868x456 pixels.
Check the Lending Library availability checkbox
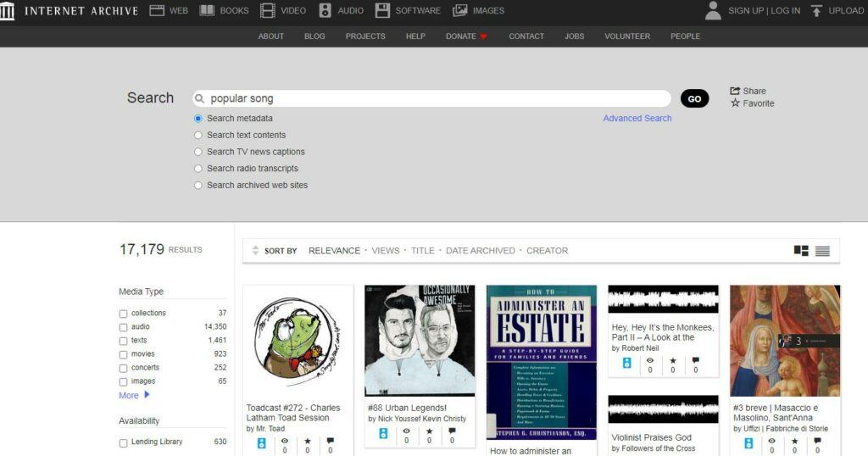pyautogui.click(x=123, y=442)
